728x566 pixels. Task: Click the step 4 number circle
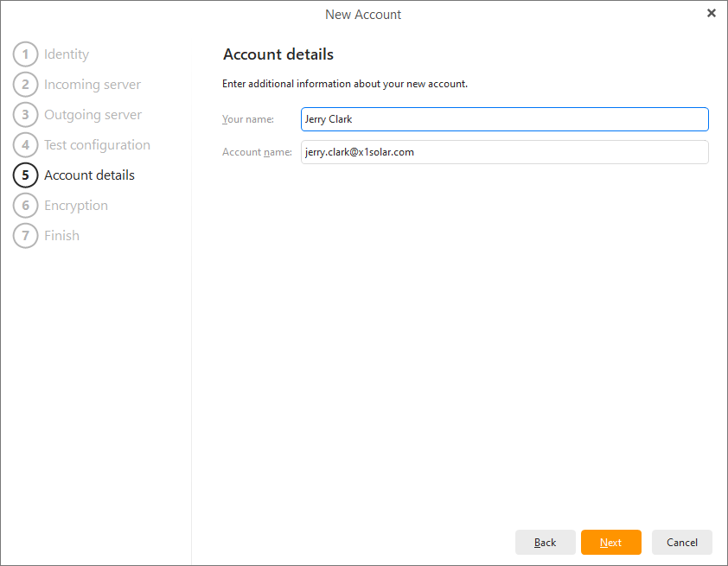pyautogui.click(x=26, y=145)
